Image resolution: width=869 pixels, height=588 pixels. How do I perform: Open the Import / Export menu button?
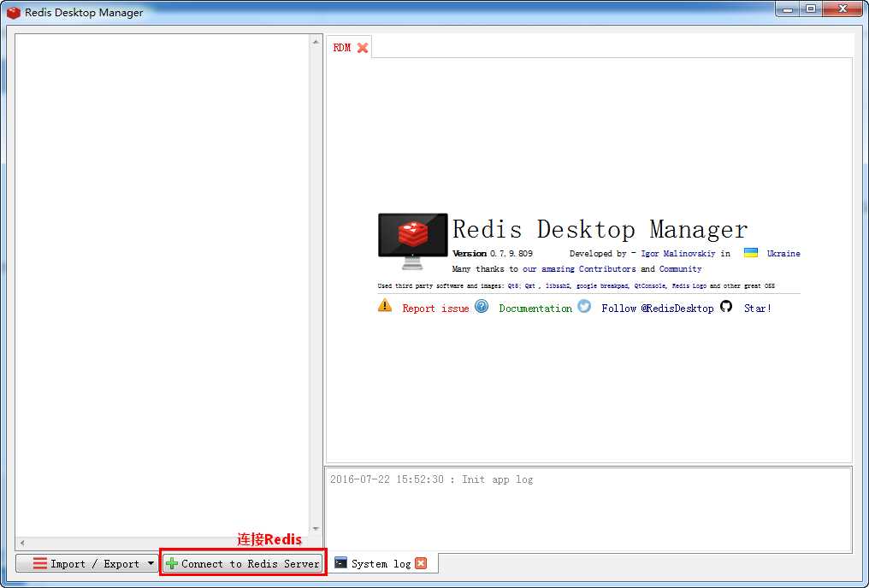[x=87, y=563]
